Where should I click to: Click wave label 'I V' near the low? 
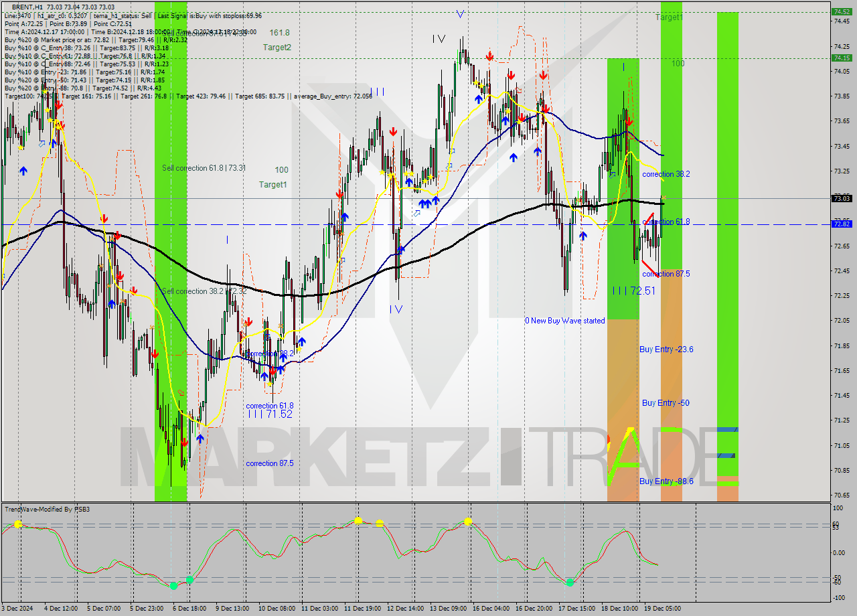click(396, 309)
